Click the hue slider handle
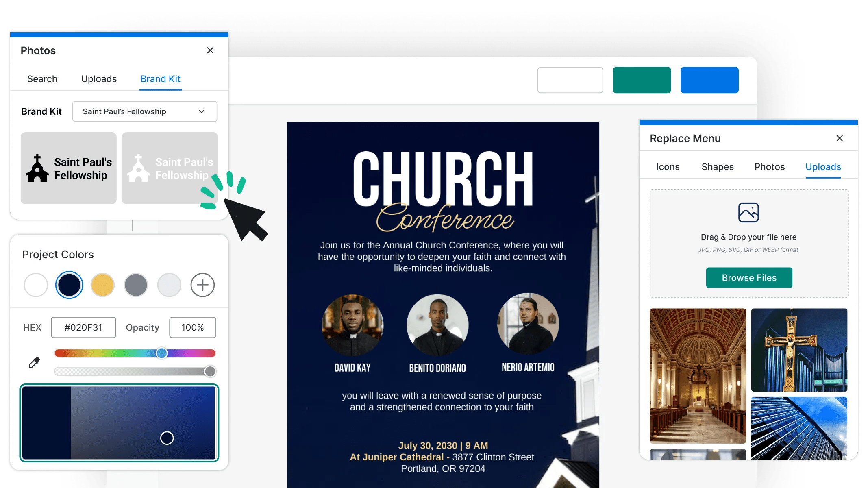Image resolution: width=868 pixels, height=488 pixels. (161, 353)
